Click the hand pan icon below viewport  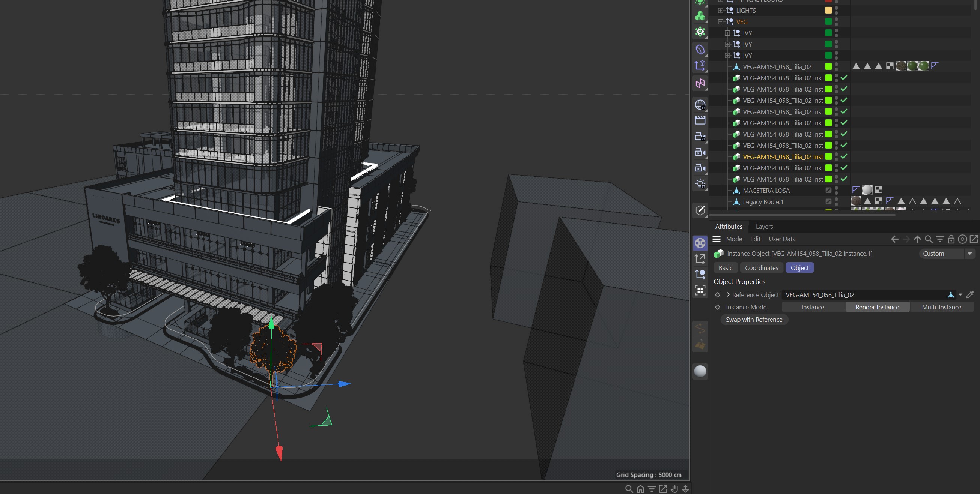point(674,489)
